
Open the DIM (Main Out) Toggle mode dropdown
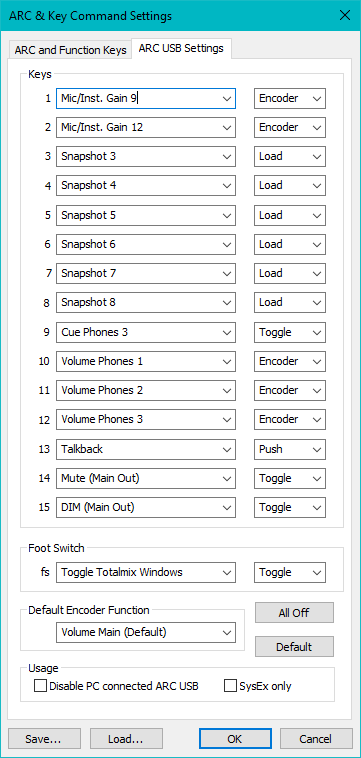pos(290,507)
